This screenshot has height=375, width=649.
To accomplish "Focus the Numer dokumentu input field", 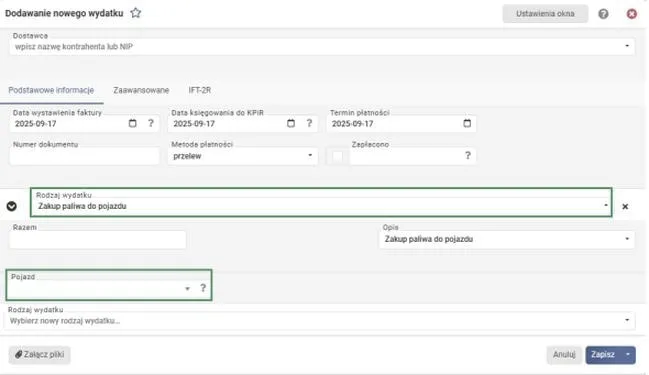I will 84,156.
